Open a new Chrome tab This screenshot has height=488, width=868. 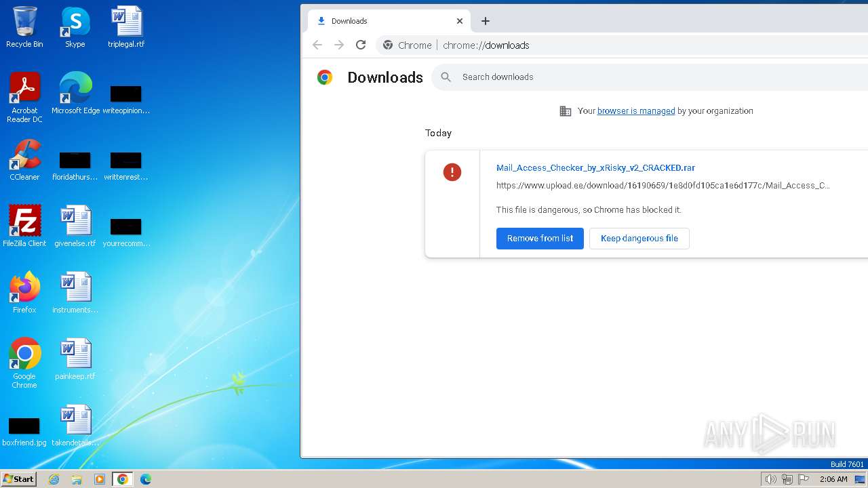point(486,21)
